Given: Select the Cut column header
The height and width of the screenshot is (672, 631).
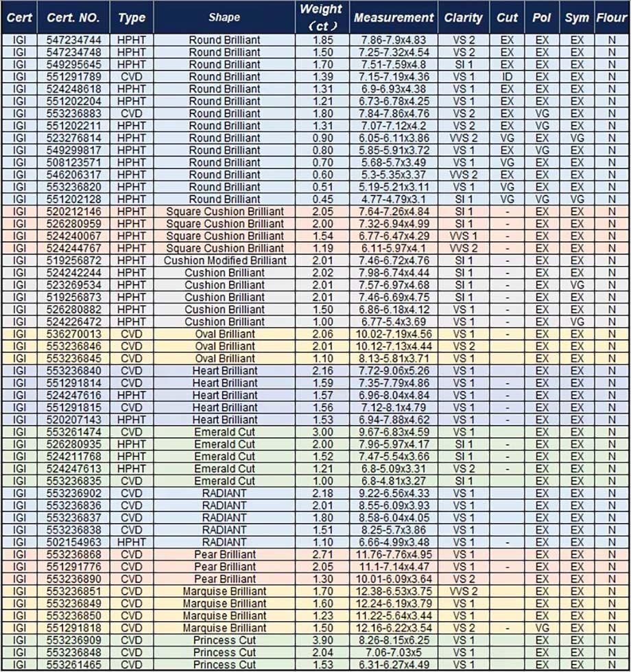Looking at the screenshot, I should pos(507,18).
